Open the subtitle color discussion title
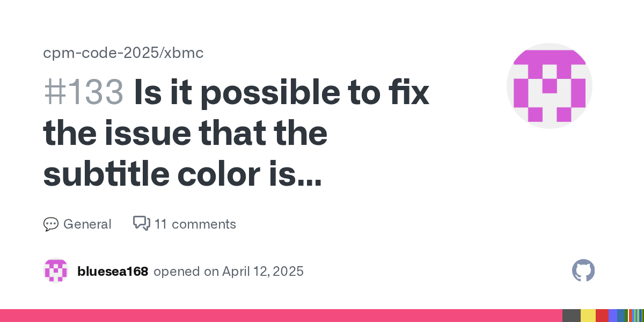The height and width of the screenshot is (322, 644). (236, 134)
